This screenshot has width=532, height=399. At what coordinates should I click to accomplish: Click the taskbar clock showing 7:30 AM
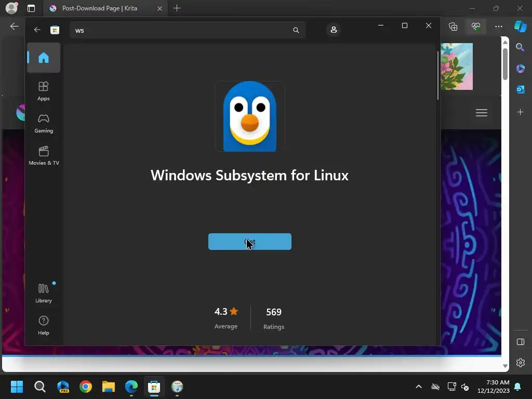click(494, 387)
